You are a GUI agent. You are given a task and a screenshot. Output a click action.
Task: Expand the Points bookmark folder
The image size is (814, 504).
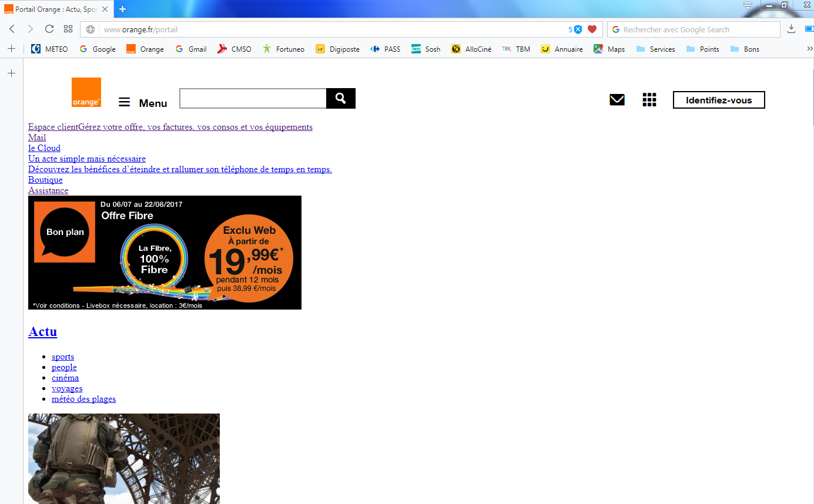pos(702,49)
